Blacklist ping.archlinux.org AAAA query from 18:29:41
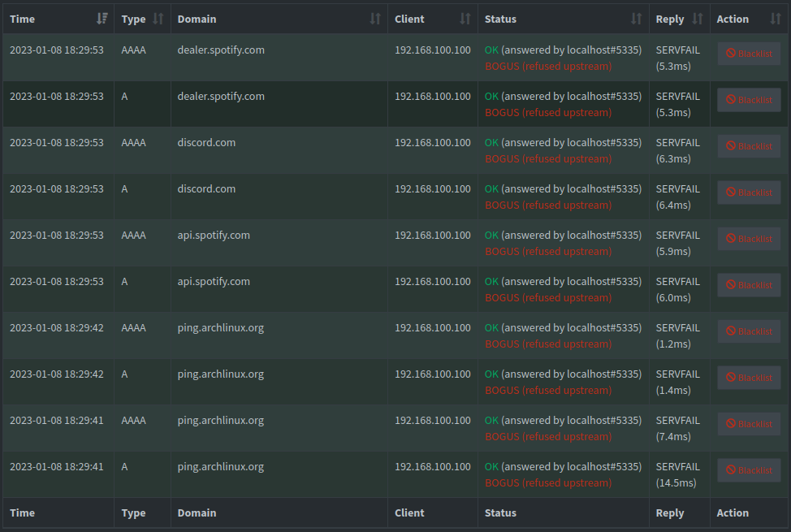This screenshot has height=532, width=791. coord(749,424)
